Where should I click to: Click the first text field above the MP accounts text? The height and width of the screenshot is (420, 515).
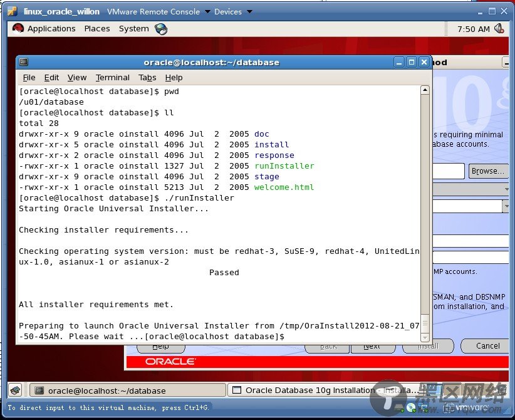click(471, 241)
